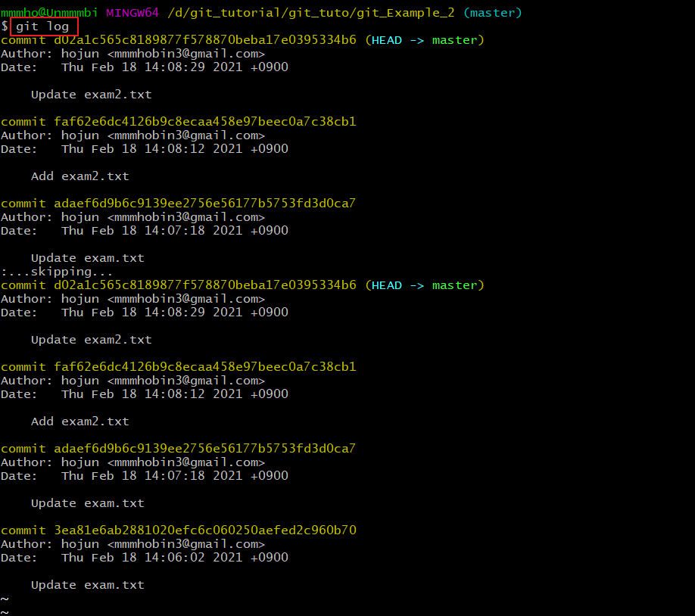
Task: Select the MINGW64 label in the prompt line
Action: pyautogui.click(x=132, y=12)
